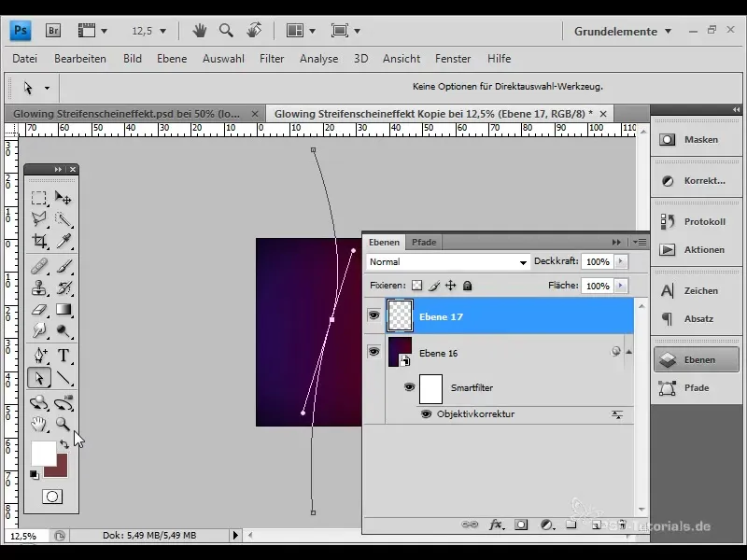Select the Dodge tool
Viewport: 747px width, 560px height.
click(63, 330)
